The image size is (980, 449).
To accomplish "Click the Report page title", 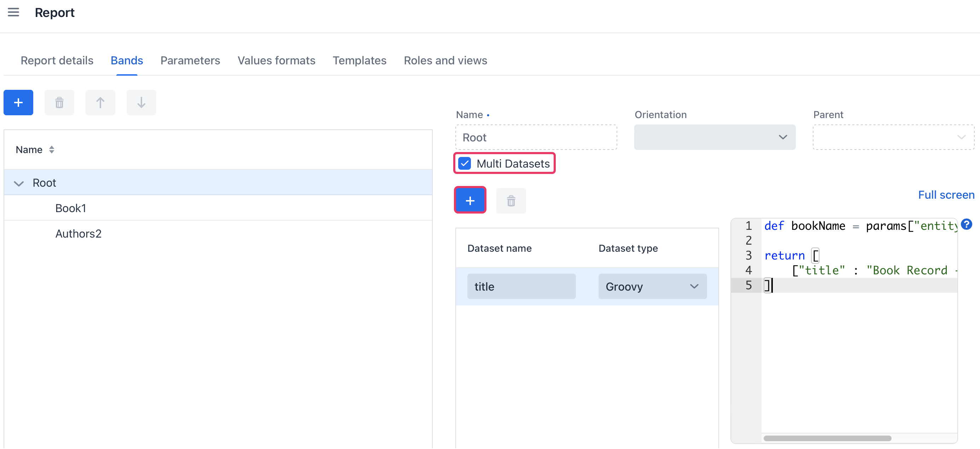I will pyautogui.click(x=54, y=13).
